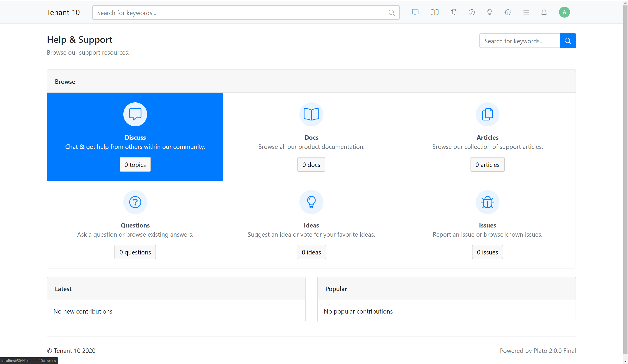This screenshot has height=364, width=628.
Task: Open the Articles heading link
Action: (x=488, y=138)
